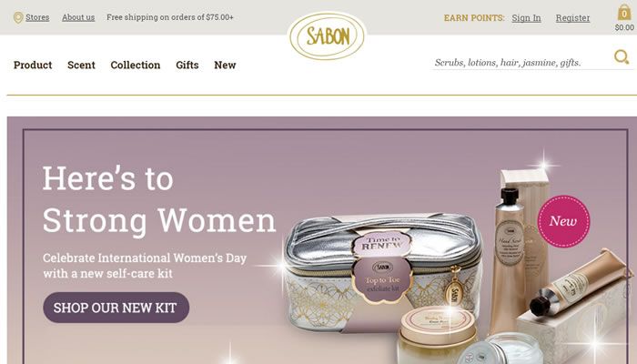Select the New navigation item

pyautogui.click(x=225, y=65)
